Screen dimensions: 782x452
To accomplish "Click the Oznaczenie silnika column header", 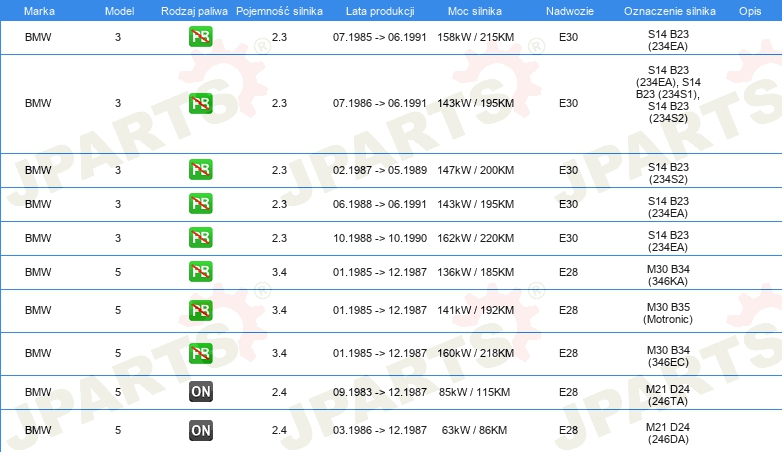I will [669, 11].
